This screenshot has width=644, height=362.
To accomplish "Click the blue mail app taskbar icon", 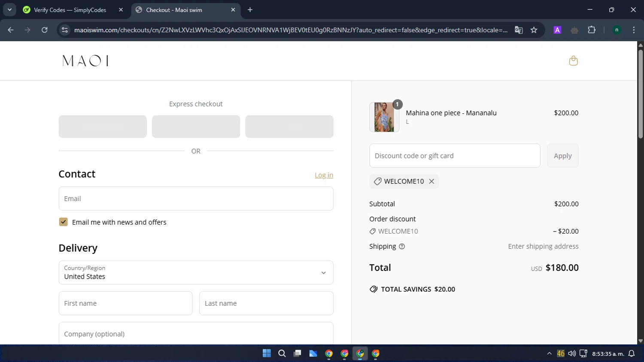I will click(x=313, y=353).
